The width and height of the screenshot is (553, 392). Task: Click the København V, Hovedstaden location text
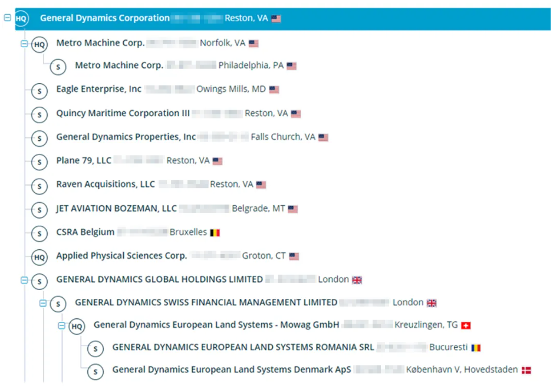click(462, 370)
